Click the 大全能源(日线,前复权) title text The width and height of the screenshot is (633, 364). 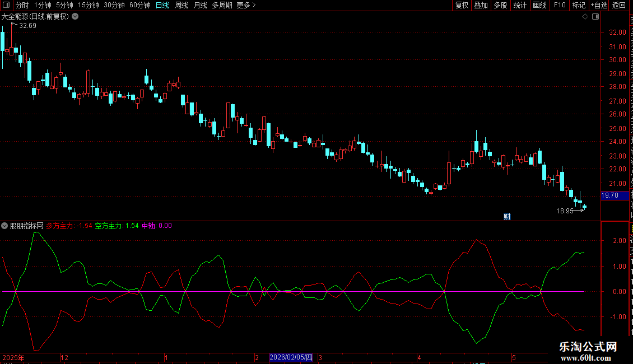point(35,17)
